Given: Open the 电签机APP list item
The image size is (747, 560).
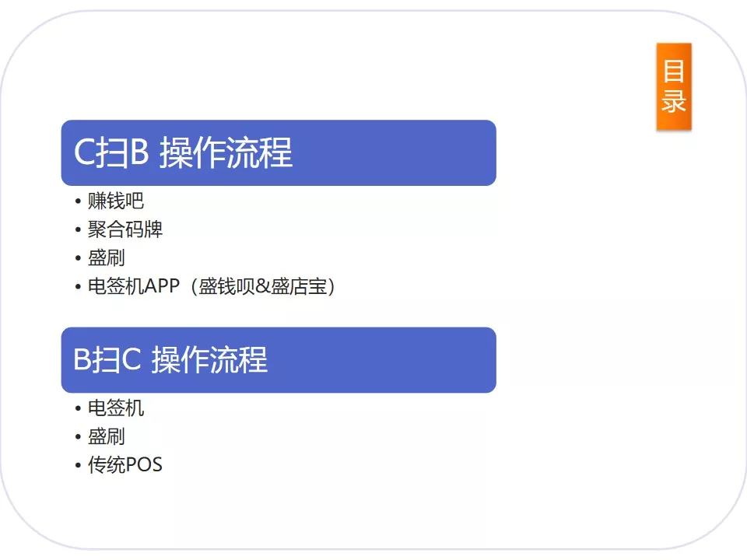Looking at the screenshot, I should pyautogui.click(x=134, y=286).
